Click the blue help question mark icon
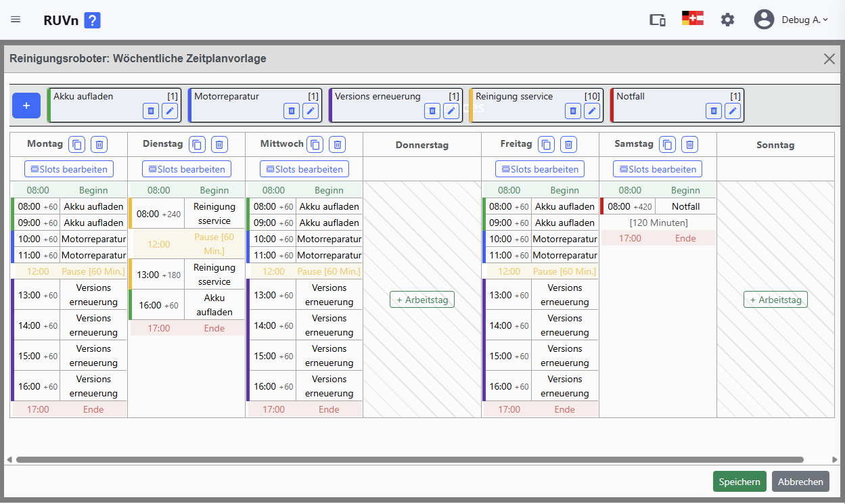This screenshot has width=845, height=504. click(92, 20)
